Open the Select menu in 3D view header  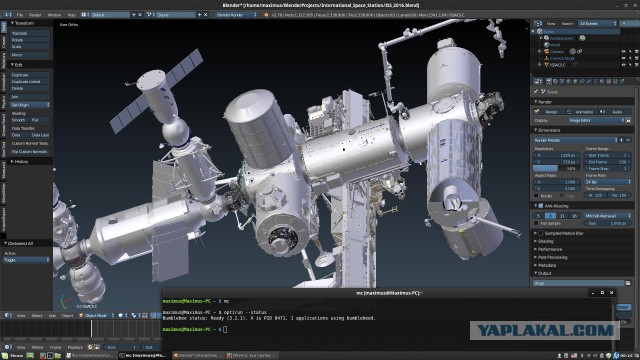tap(37, 315)
